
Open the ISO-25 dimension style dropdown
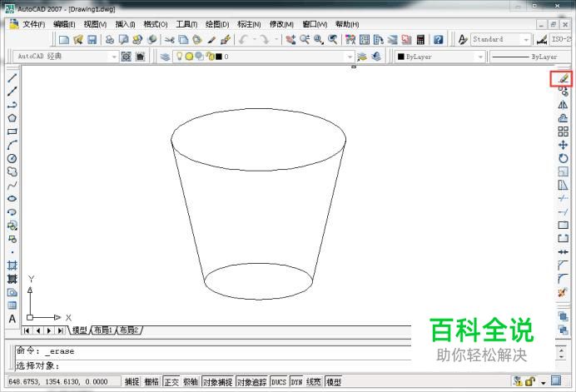(x=560, y=39)
